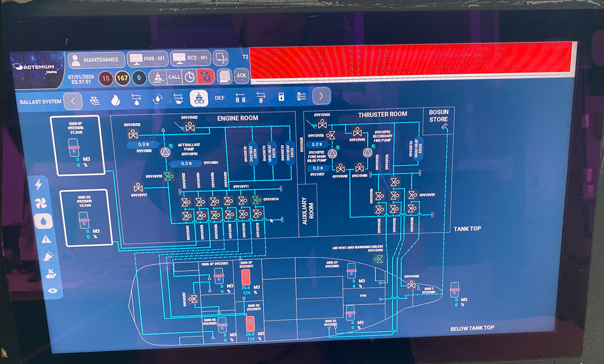Switch to the DEF system tab
The image size is (604, 364).
pos(220,98)
